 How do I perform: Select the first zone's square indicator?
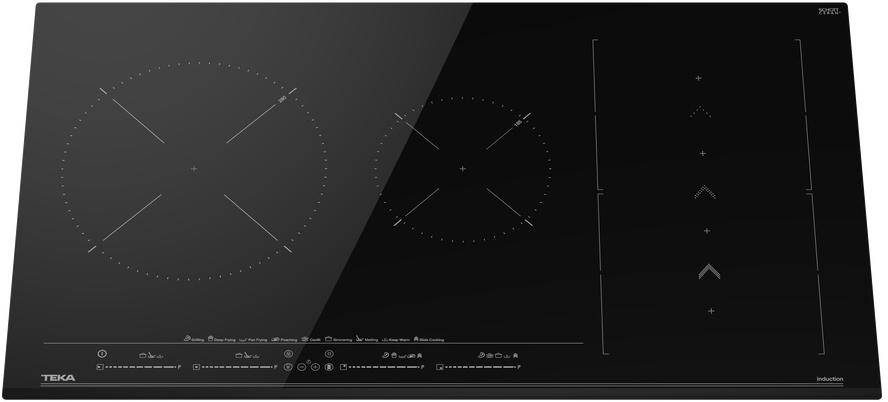(x=100, y=367)
